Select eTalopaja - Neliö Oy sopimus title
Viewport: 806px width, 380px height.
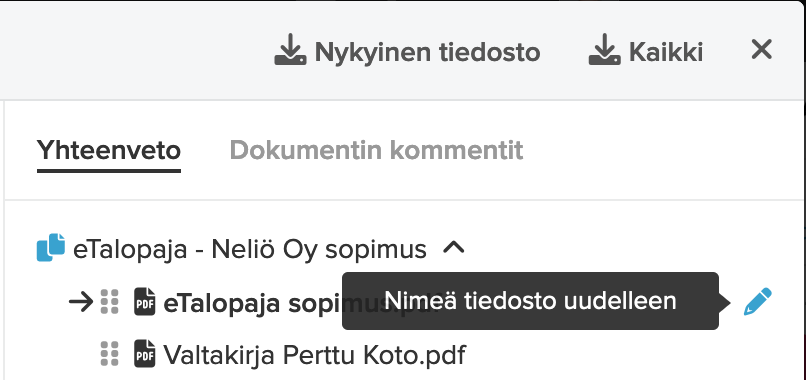point(250,249)
